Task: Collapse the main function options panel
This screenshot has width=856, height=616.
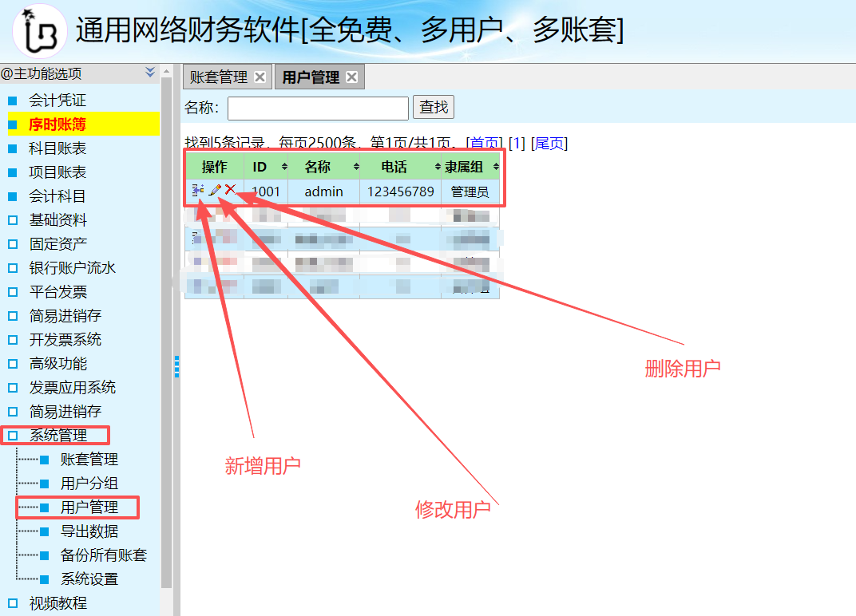Action: pos(150,73)
